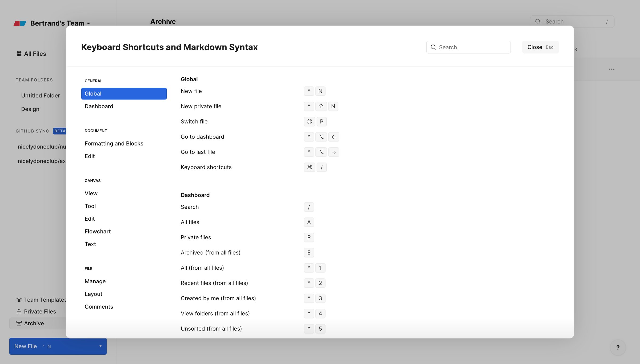Image resolution: width=640 pixels, height=364 pixels.
Task: Click the Archive page title in background
Action: pyautogui.click(x=163, y=22)
